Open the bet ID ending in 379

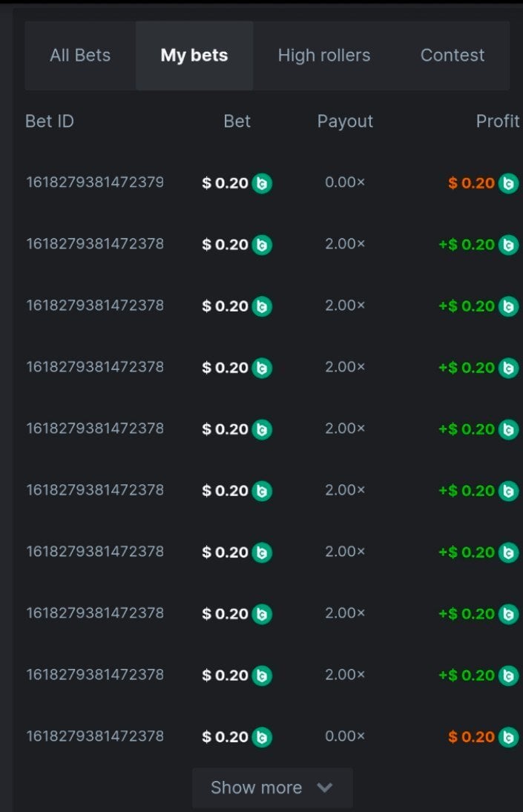95,182
